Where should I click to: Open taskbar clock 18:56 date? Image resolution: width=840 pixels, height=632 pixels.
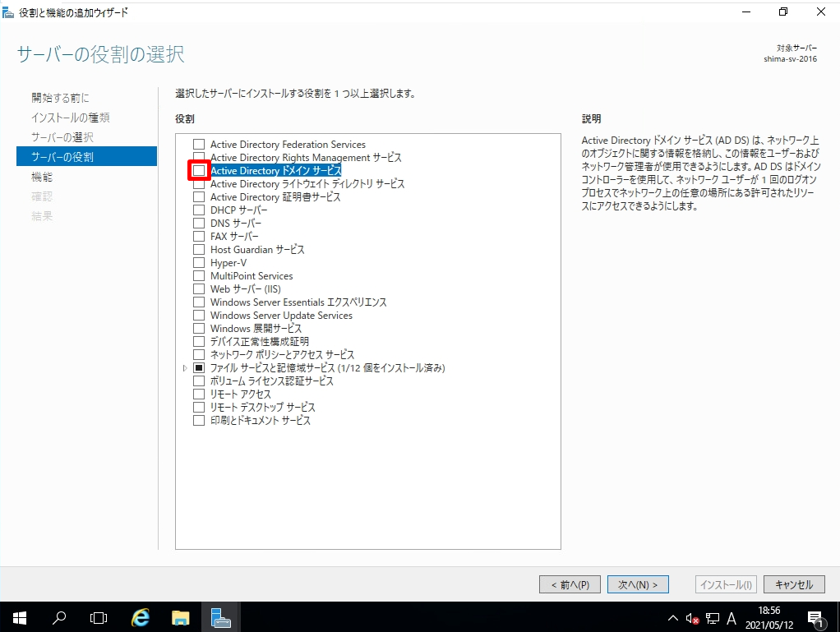pos(768,618)
